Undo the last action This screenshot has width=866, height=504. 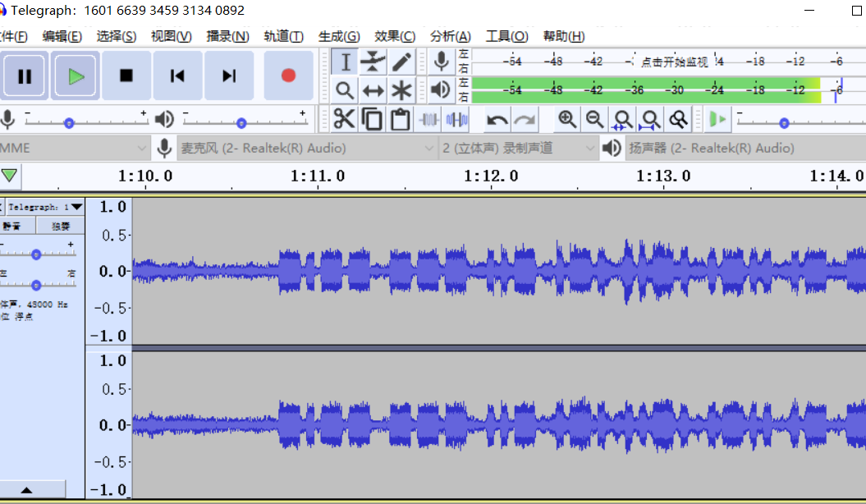tap(497, 120)
